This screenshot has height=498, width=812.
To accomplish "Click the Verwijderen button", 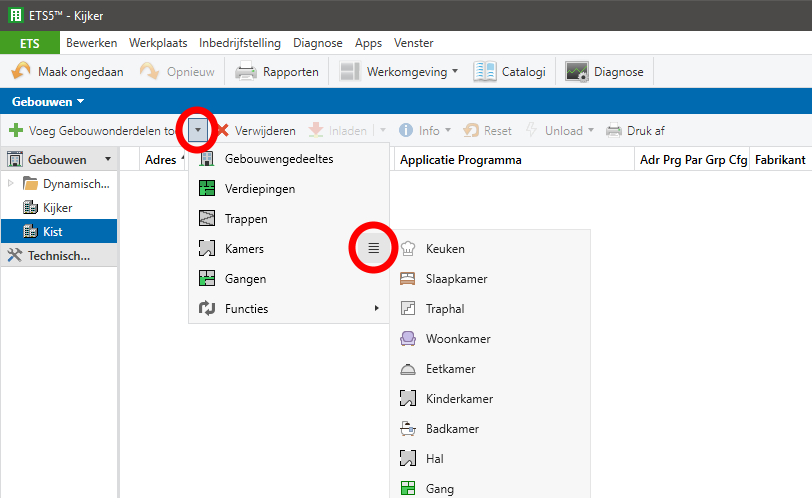I will pyautogui.click(x=255, y=131).
